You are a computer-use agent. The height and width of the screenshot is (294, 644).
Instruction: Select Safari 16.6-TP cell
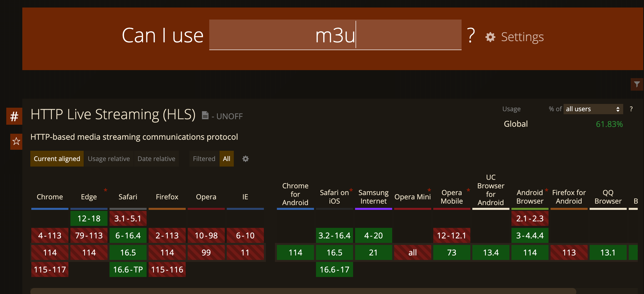(128, 269)
